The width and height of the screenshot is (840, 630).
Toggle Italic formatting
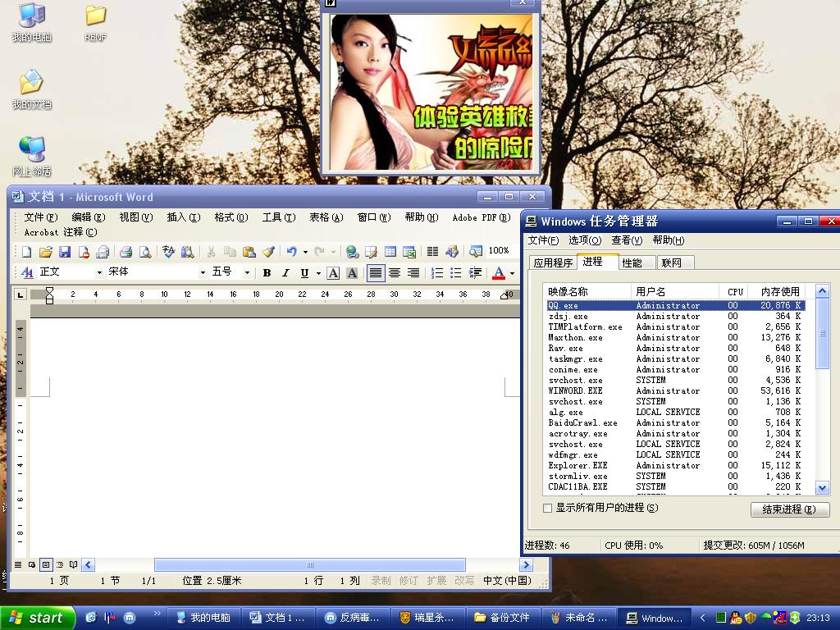coord(285,273)
